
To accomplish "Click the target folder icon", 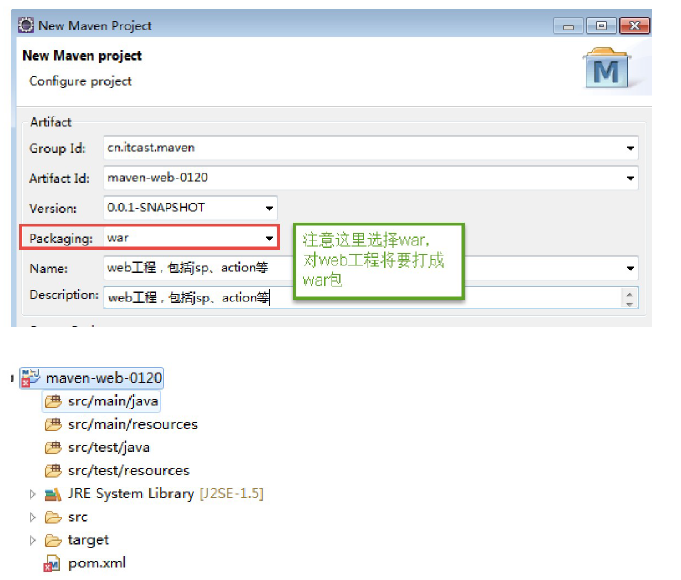I will 53,540.
